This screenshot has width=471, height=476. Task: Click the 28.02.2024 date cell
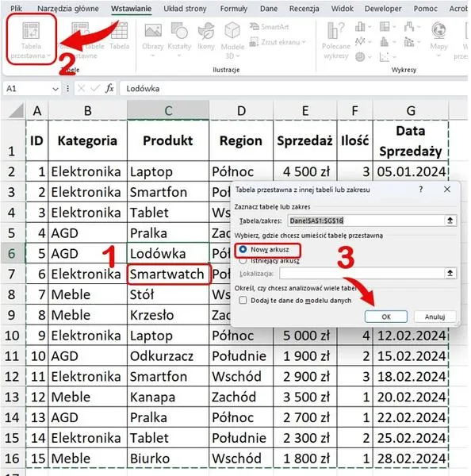click(411, 458)
